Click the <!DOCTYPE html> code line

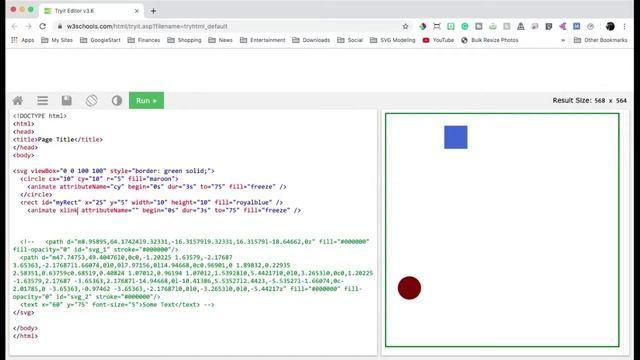(x=40, y=116)
